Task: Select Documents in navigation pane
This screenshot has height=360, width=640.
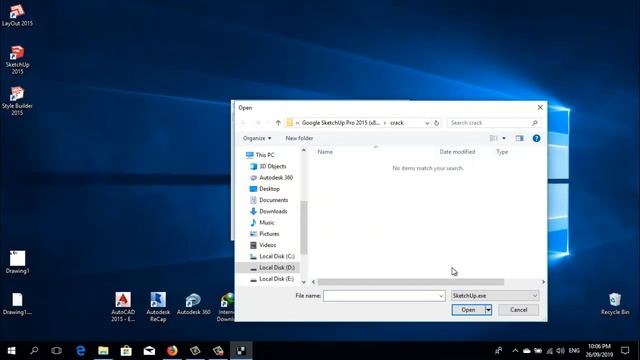Action: (x=273, y=200)
